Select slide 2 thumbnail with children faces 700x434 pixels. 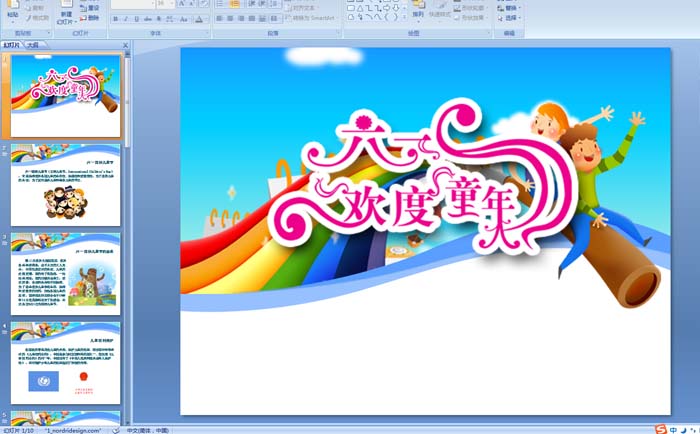[66, 185]
